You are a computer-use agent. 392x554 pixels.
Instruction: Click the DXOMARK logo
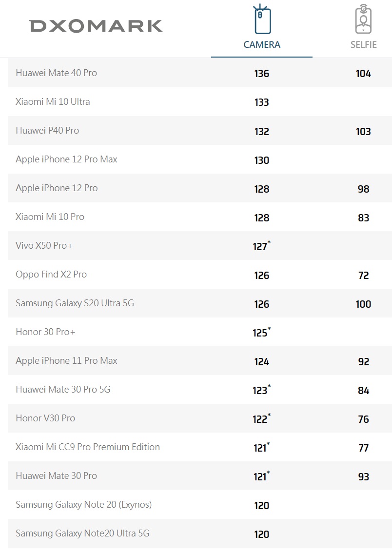tap(96, 26)
